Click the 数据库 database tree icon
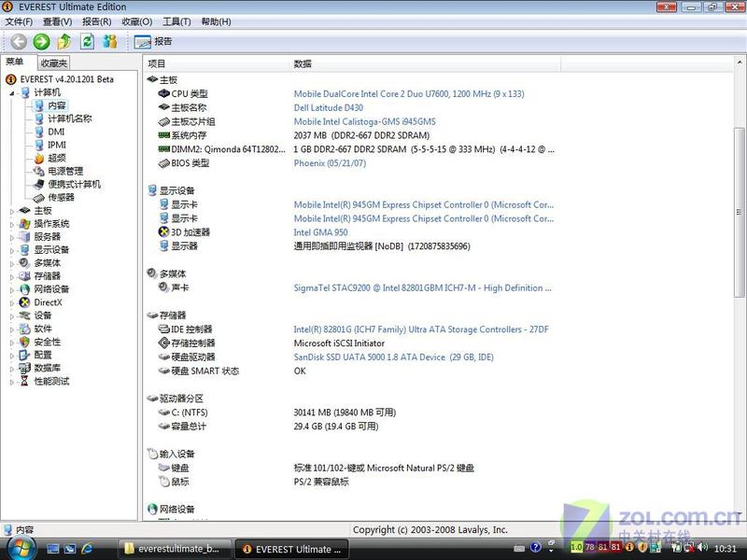The width and height of the screenshot is (747, 560). click(25, 368)
